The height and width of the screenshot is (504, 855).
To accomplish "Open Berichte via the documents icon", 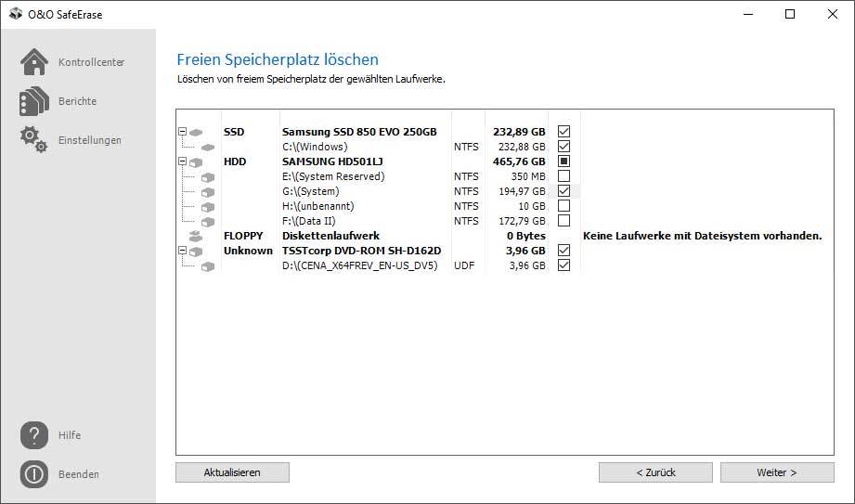I will [34, 101].
